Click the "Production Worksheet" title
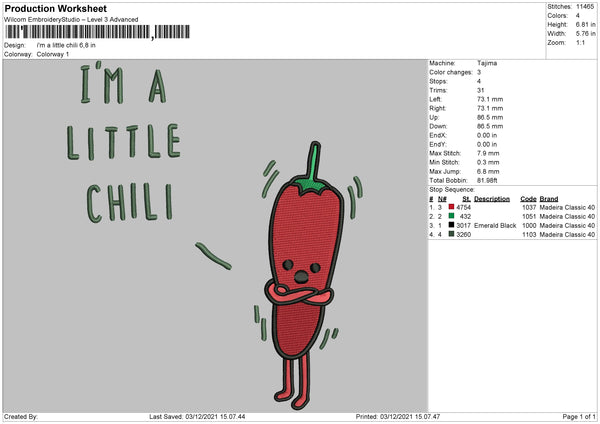600x424 pixels. (56, 8)
